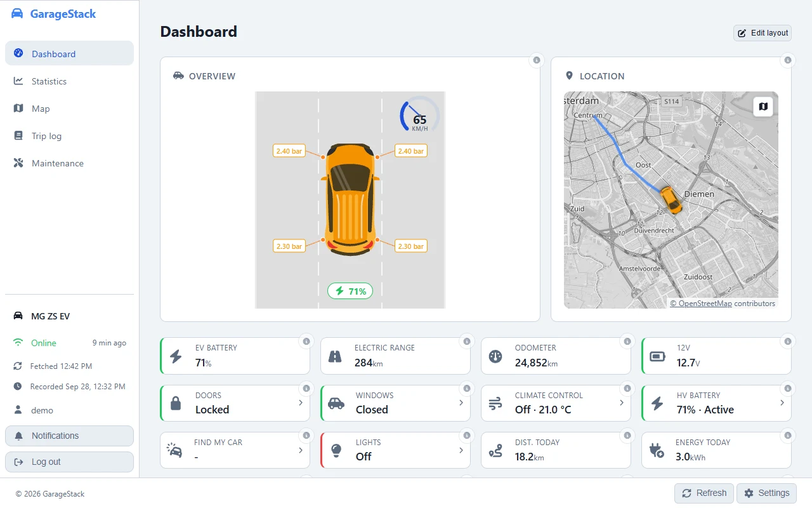Screen dimensions: 812x508
Task: Click the odometer gauge icon
Action: point(495,356)
